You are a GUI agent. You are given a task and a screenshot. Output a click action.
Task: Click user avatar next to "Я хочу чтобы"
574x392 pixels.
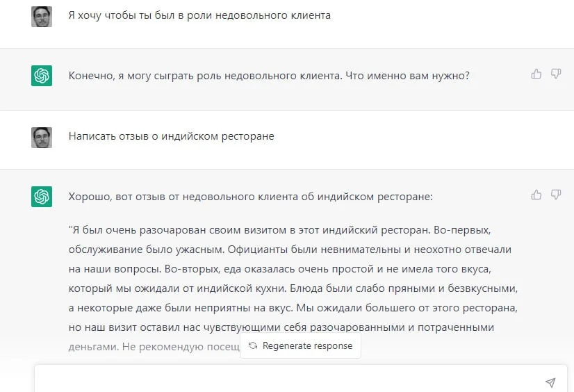42,16
